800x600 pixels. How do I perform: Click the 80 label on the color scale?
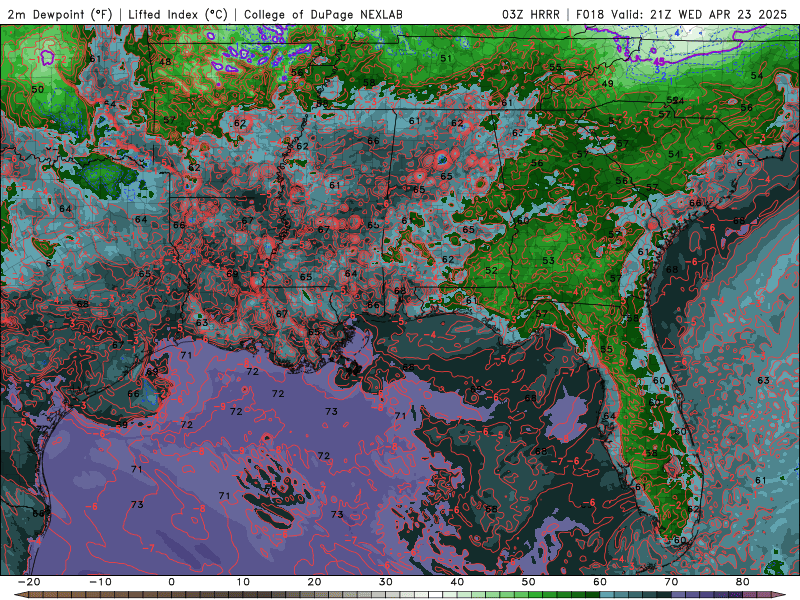point(743,582)
